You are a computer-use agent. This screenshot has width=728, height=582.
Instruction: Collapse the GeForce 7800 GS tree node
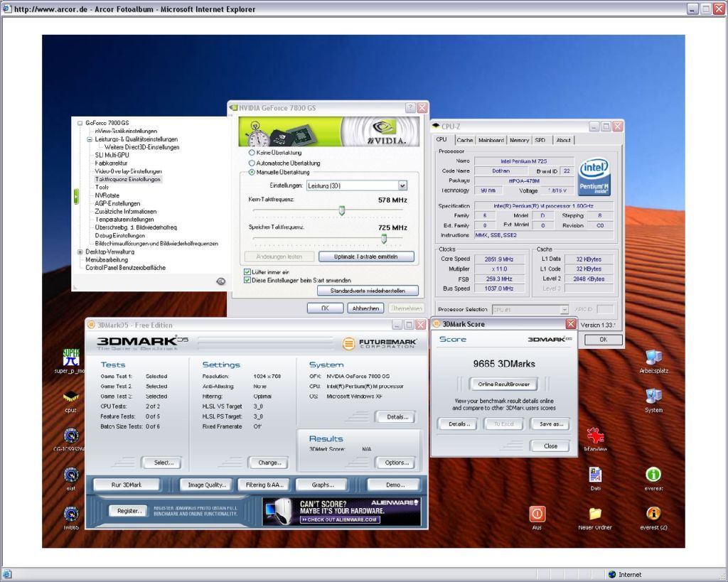tap(80, 123)
